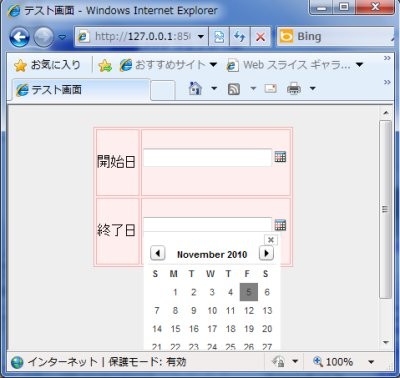
Task: Select November 6 in the calendar
Action: click(267, 292)
